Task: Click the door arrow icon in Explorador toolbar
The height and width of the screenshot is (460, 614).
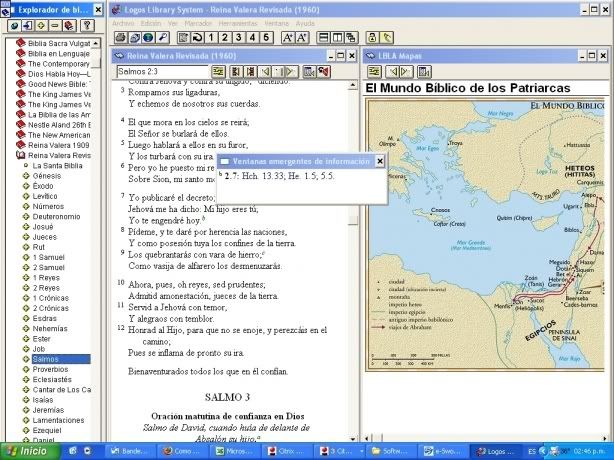Action: pos(27,26)
